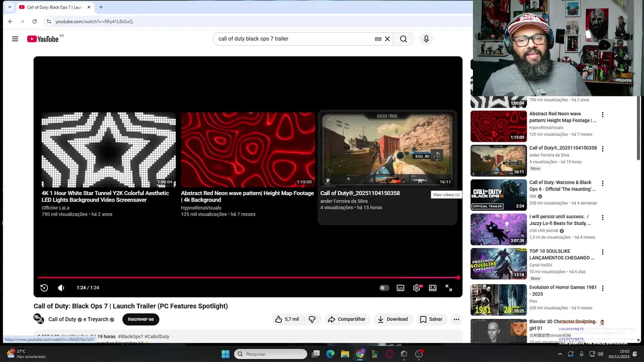Open options for Evolution of Horror Games video
Image resolution: width=644 pixels, height=362 pixels.
(602, 288)
